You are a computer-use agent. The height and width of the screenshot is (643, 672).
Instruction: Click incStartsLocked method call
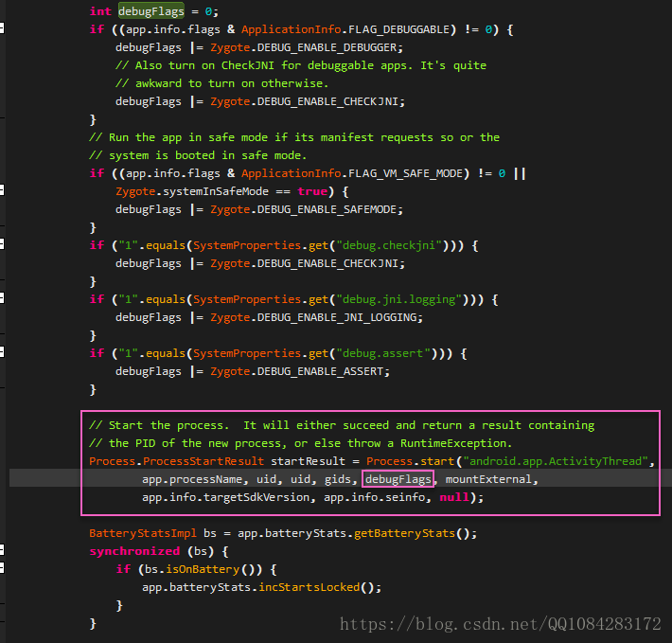(x=309, y=588)
